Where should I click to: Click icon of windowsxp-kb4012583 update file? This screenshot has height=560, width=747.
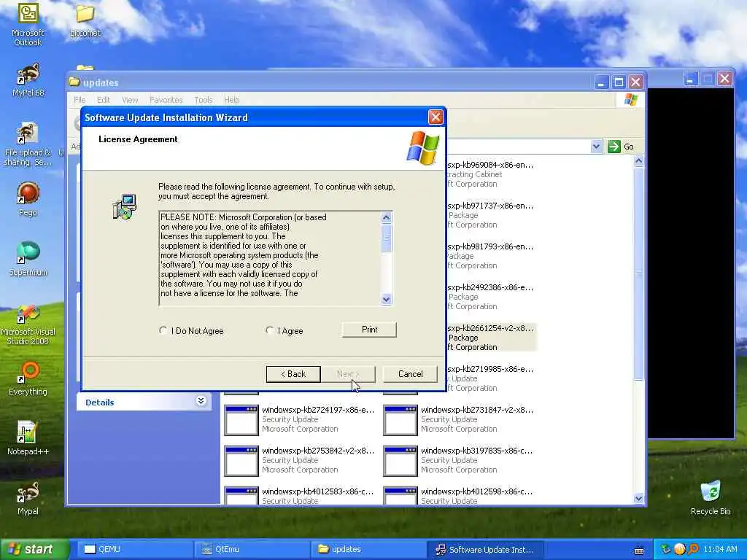pos(241,496)
